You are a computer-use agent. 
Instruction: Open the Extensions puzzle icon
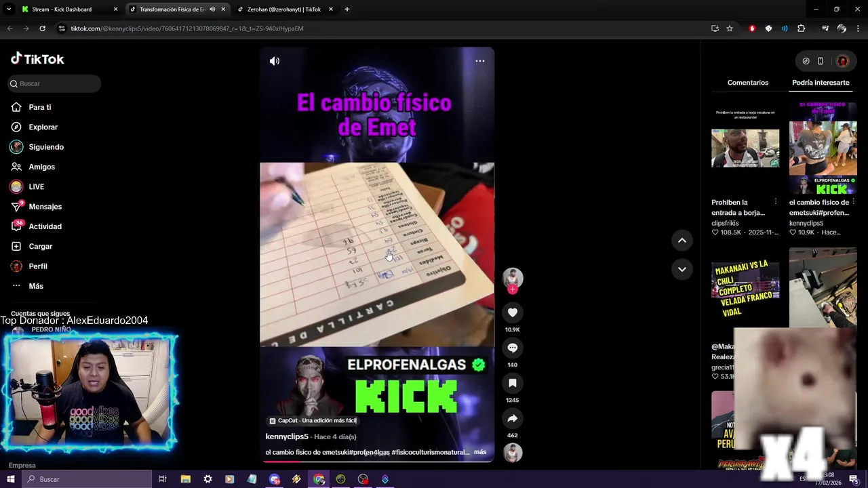pos(802,28)
